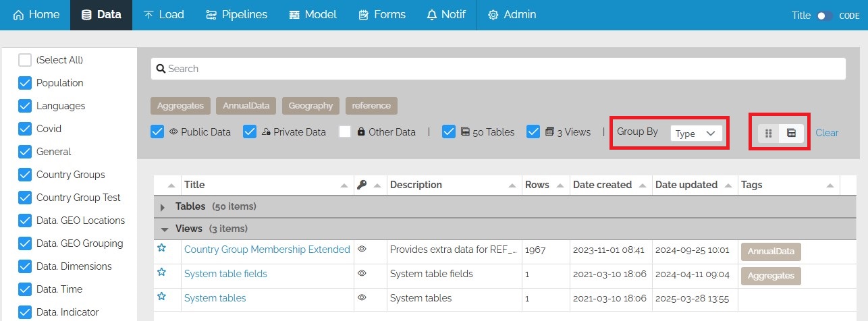The image size is (868, 321).
Task: Filter by Geography tag
Action: coord(310,106)
